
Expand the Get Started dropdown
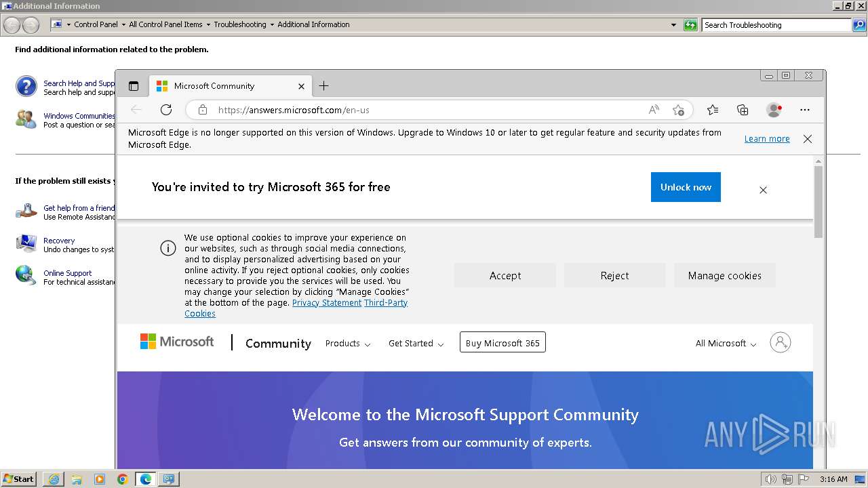tap(416, 344)
